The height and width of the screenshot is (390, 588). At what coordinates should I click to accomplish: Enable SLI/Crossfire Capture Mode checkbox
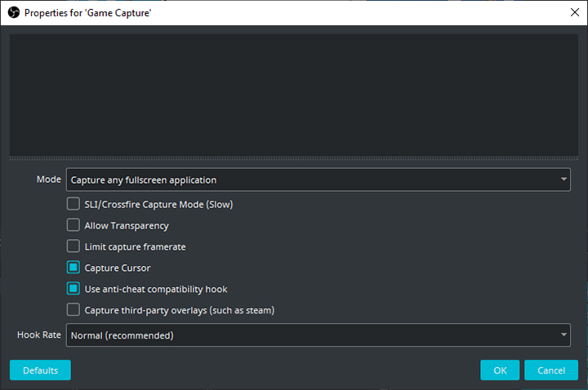[73, 204]
